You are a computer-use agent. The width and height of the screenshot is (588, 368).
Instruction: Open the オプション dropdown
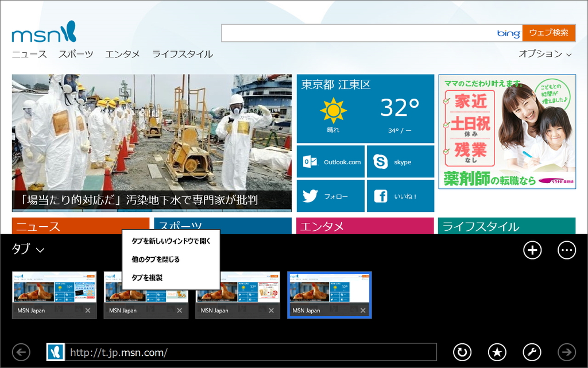[546, 54]
